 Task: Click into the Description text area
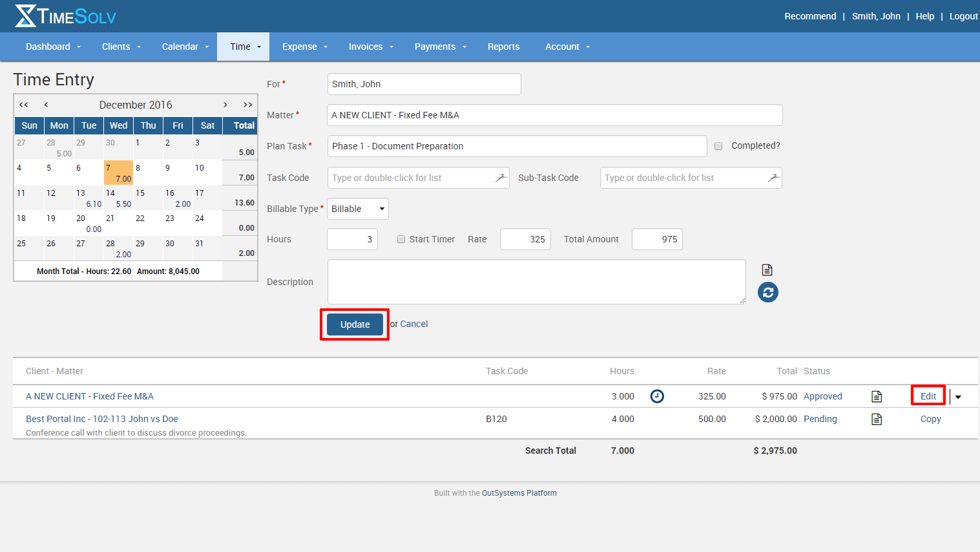[x=536, y=282]
